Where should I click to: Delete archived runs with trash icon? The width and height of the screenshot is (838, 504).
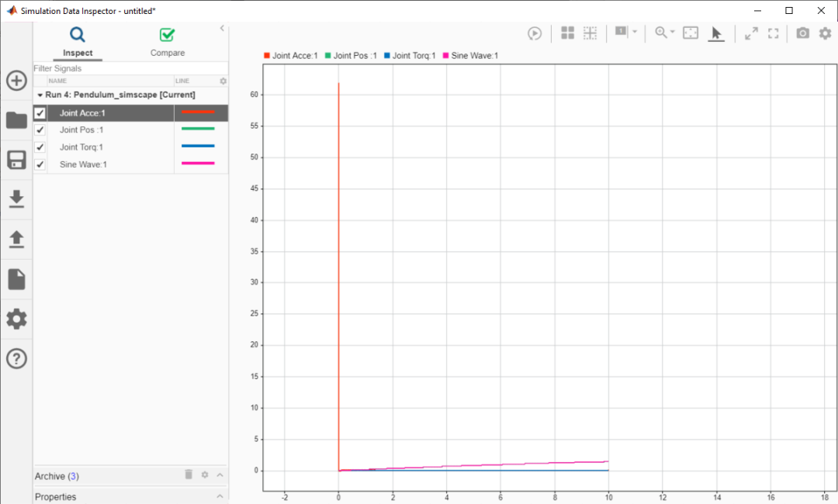(189, 474)
